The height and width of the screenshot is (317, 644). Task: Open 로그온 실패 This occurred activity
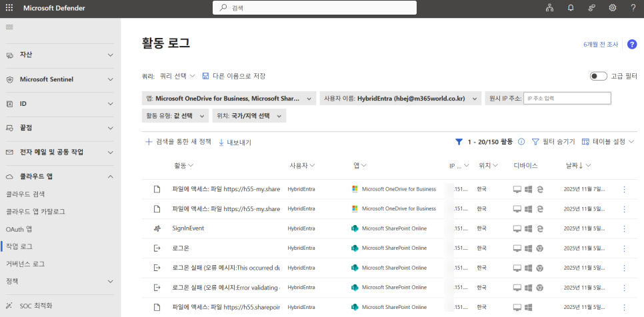tap(226, 268)
